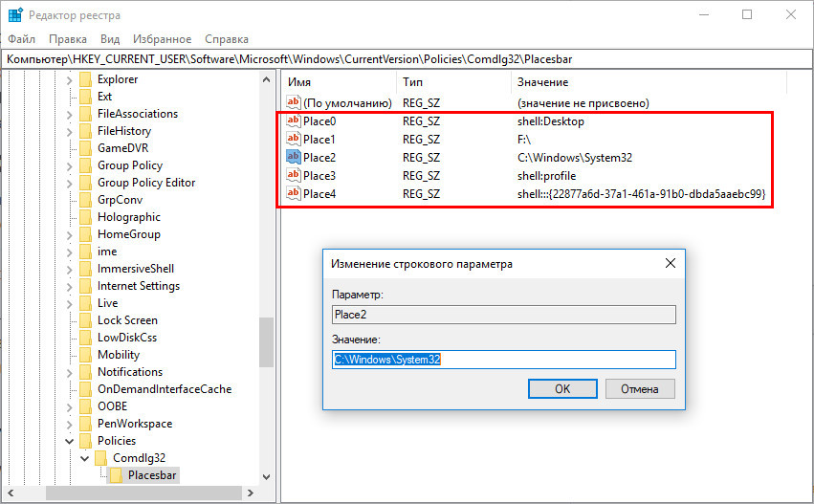Click the value text shell:profile

pyautogui.click(x=546, y=175)
